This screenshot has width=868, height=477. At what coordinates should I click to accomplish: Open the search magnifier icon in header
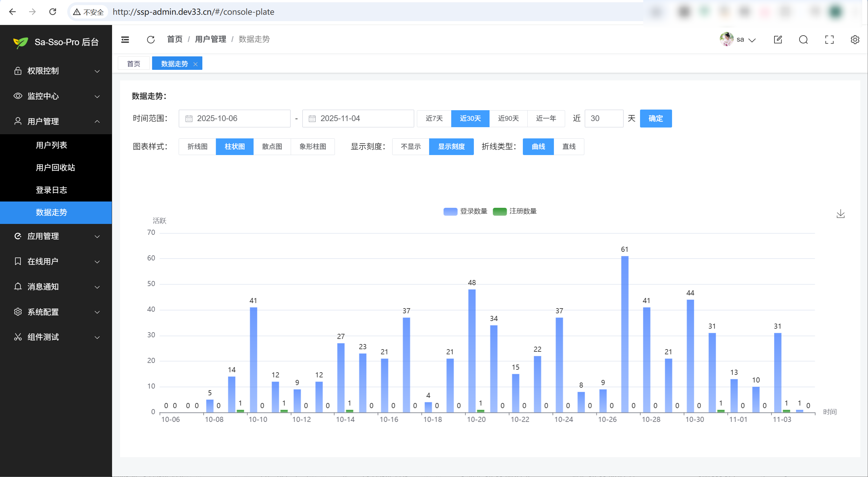click(x=803, y=40)
